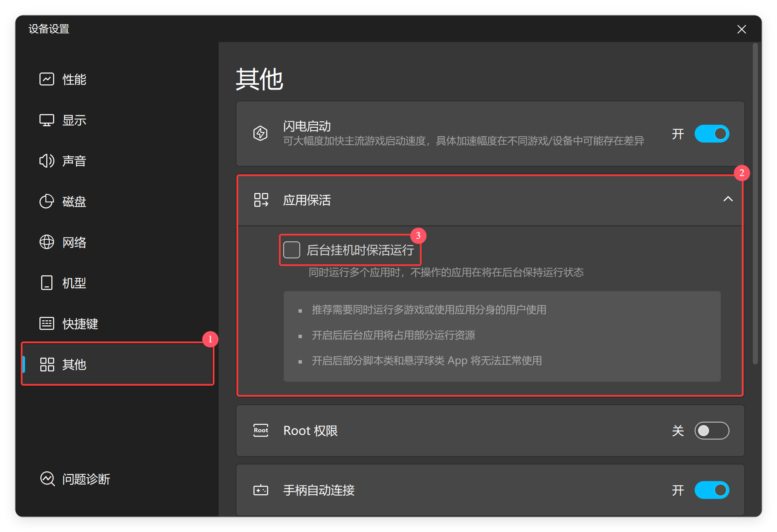Click the tip 推荐需要同时运行多游戏
Image resolution: width=777 pixels, height=532 pixels.
point(429,310)
